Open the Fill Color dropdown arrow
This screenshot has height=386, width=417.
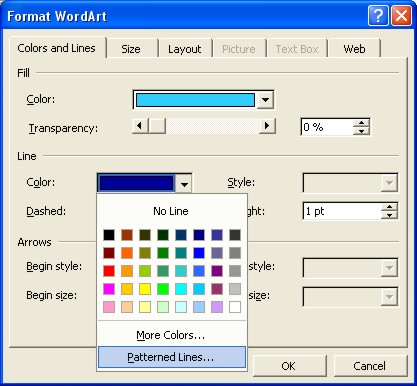tap(265, 99)
